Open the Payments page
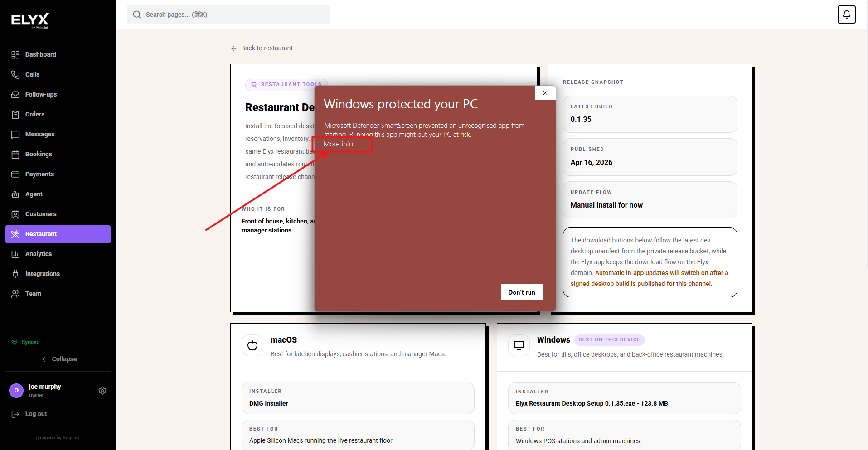The image size is (868, 450). (x=58, y=174)
